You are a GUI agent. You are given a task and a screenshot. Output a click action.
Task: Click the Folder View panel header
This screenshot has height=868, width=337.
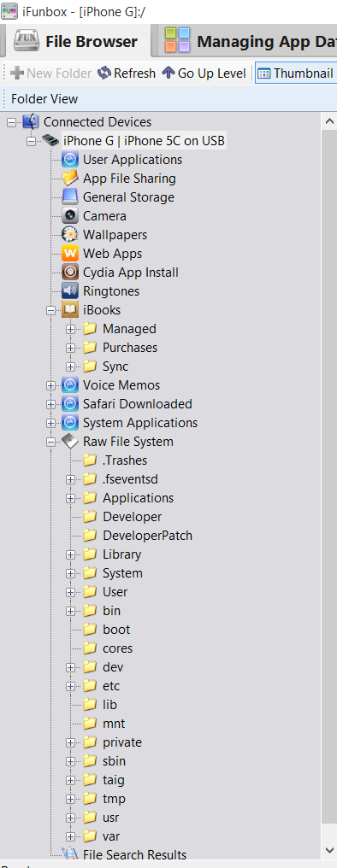pyautogui.click(x=168, y=100)
